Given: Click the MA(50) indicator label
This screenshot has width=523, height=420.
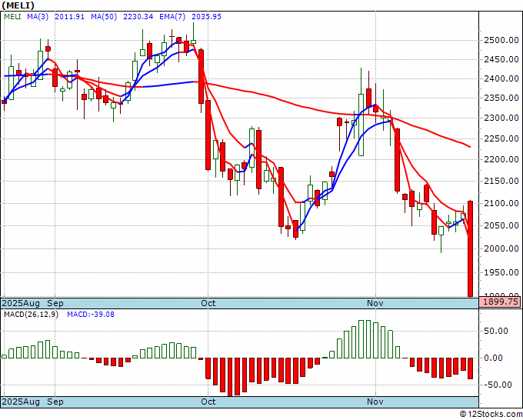Looking at the screenshot, I should pyautogui.click(x=104, y=17).
